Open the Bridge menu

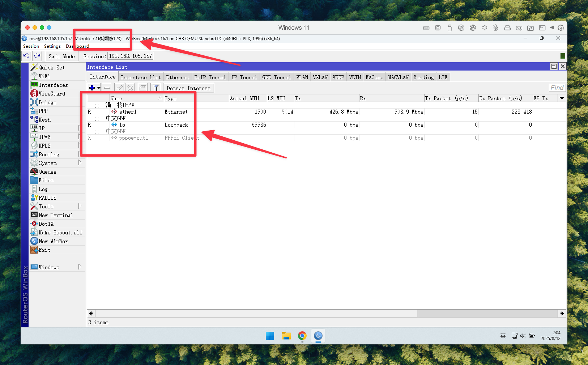click(x=47, y=102)
